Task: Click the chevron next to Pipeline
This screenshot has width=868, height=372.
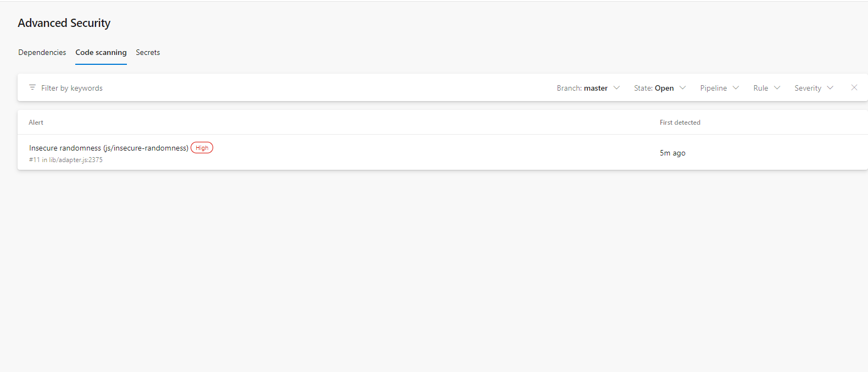Action: [x=736, y=88]
